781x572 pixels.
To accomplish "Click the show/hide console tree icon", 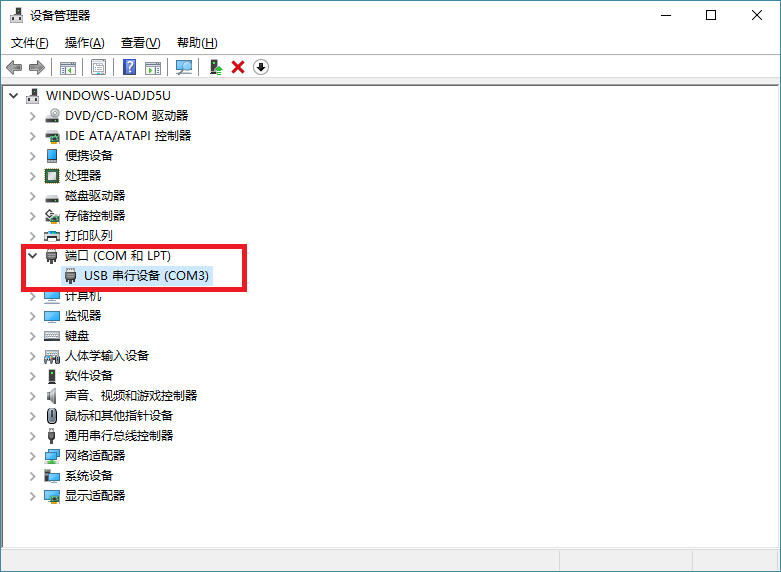I will (68, 67).
